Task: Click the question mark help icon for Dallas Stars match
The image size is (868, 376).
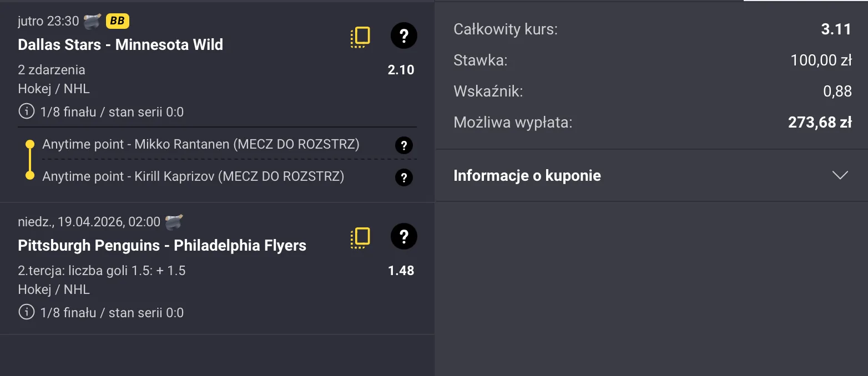Action: coord(403,35)
